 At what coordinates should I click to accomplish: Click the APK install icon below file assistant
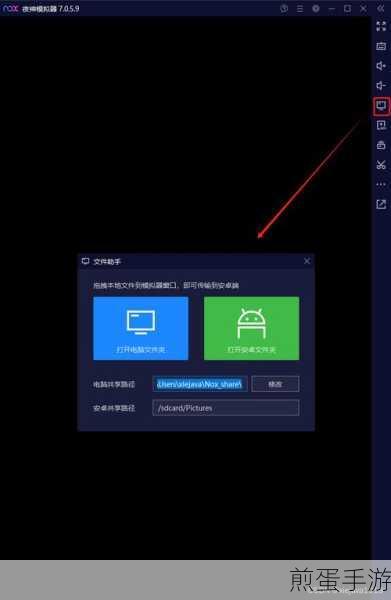coord(381,125)
